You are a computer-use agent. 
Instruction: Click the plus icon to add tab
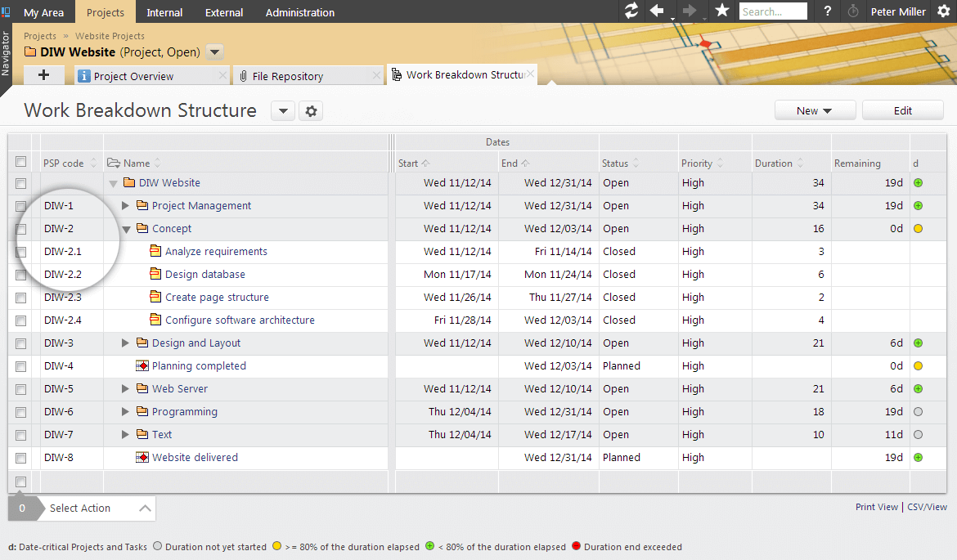coord(43,75)
